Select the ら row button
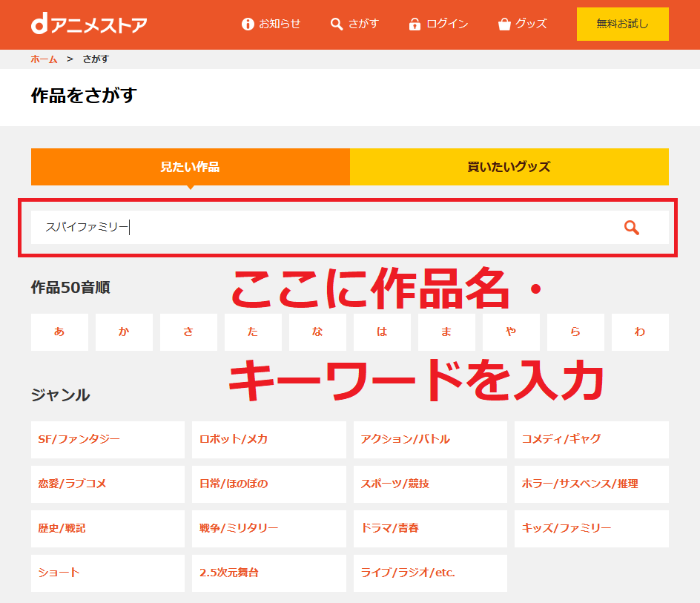 [576, 332]
